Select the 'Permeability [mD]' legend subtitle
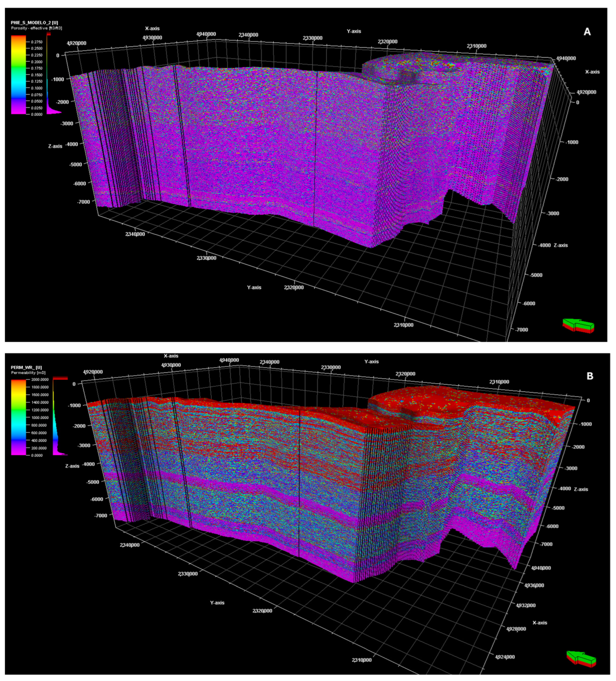The height and width of the screenshot is (681, 616). point(28,373)
